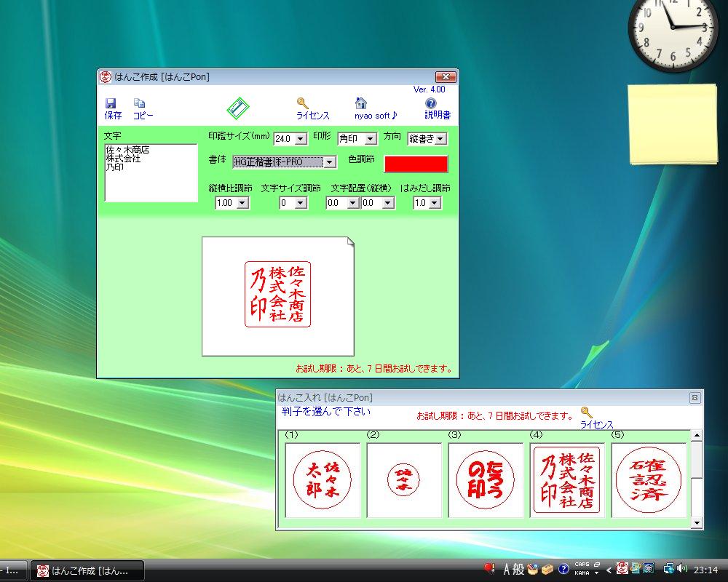The width and height of the screenshot is (728, 582).
Task: Open the nyao soft home icon
Action: [x=360, y=104]
